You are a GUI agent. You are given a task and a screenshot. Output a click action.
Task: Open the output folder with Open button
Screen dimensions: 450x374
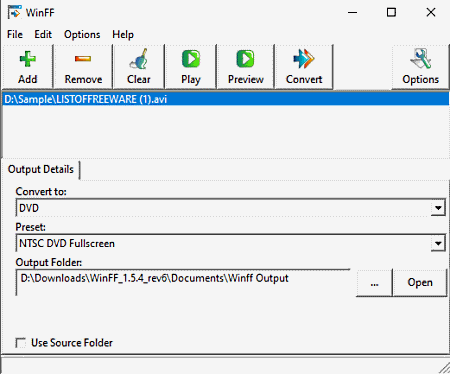pos(420,283)
